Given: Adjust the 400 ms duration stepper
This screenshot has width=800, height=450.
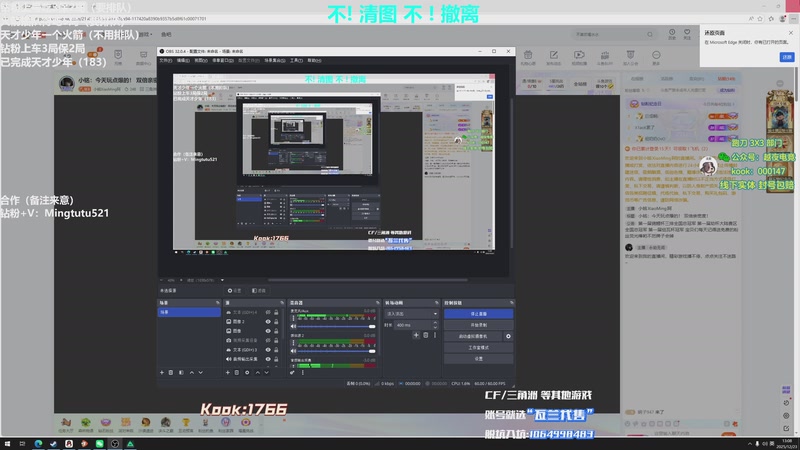Looking at the screenshot, I should (x=435, y=325).
